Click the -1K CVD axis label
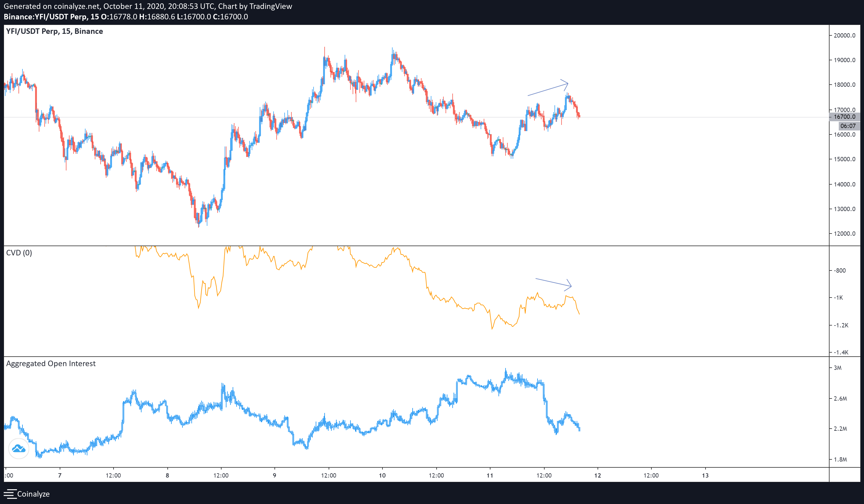The width and height of the screenshot is (864, 504). 838,298
